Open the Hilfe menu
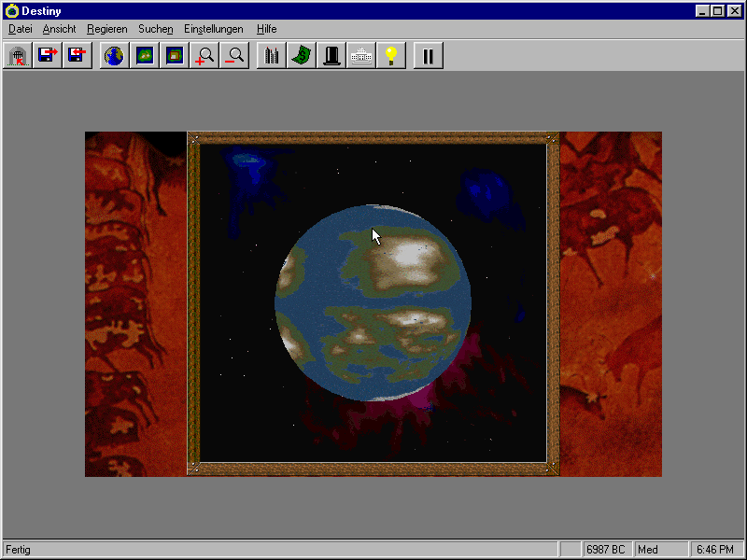Screen dimensions: 747x560 pos(266,29)
